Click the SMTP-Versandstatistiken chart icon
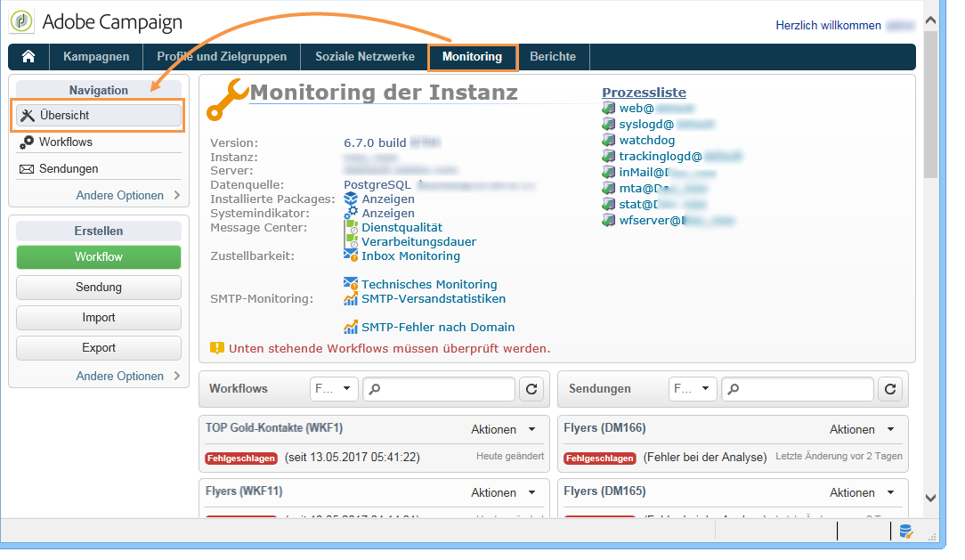965x560 pixels. coord(351,298)
